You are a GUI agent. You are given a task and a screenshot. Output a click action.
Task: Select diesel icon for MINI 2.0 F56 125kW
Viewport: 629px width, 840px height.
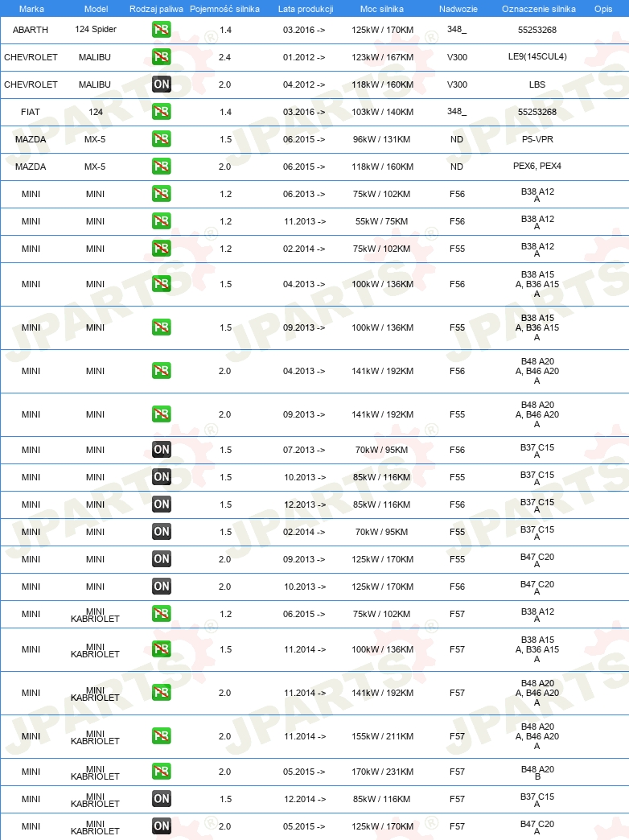pyautogui.click(x=161, y=586)
